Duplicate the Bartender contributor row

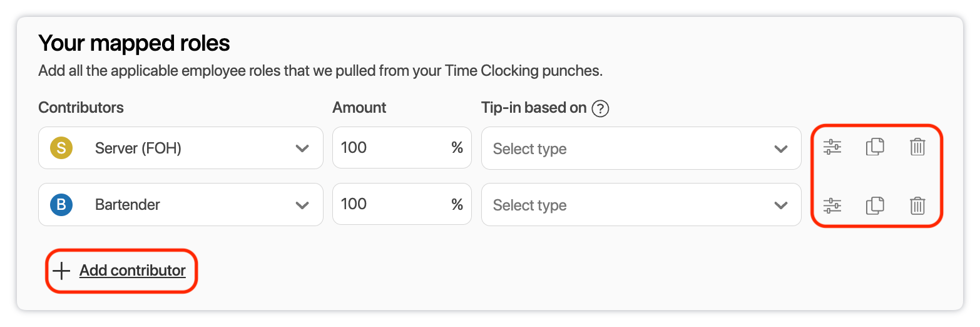coord(875,205)
